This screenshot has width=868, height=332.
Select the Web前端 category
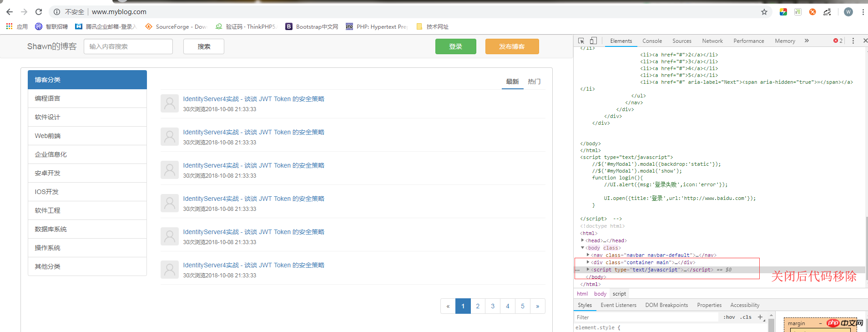point(87,136)
